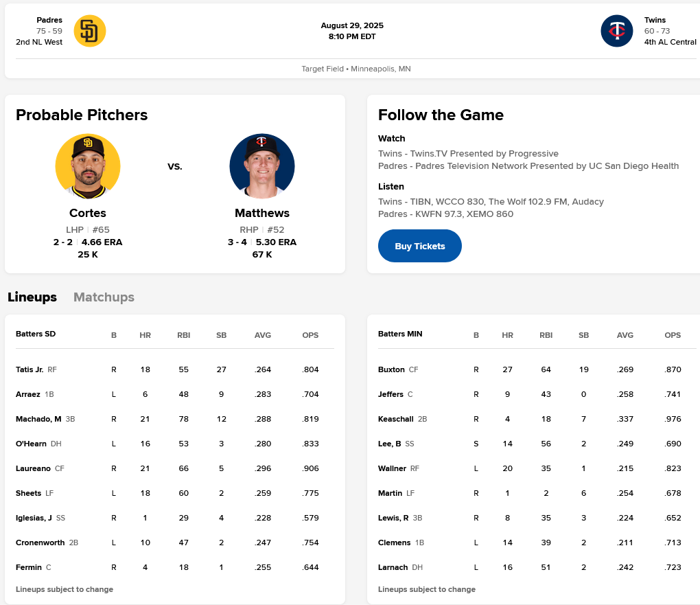Open Cortes pitcher headshot photo
Viewport: 700px width, 605px height.
click(88, 166)
